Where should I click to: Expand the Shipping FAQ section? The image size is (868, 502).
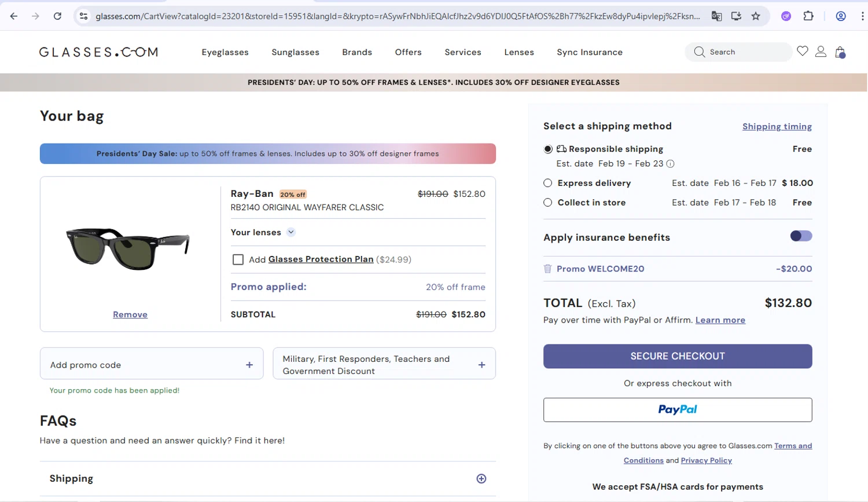click(x=481, y=479)
